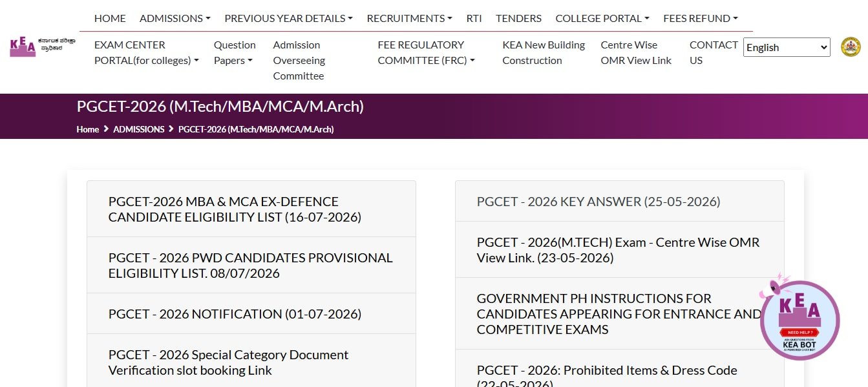Click the KEA logo in the header

click(x=42, y=47)
